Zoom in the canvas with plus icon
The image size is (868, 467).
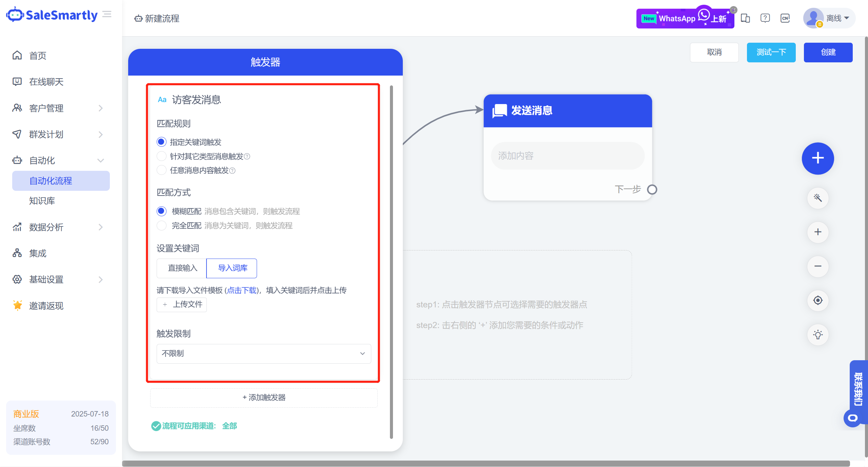(817, 232)
